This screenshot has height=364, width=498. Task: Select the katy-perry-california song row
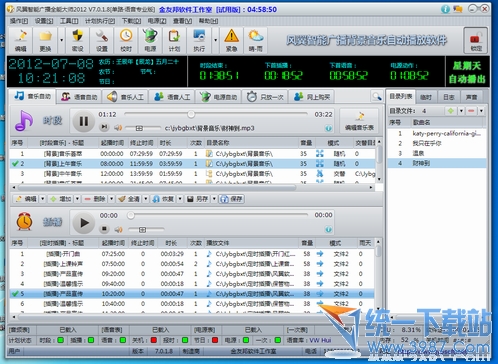pyautogui.click(x=437, y=133)
